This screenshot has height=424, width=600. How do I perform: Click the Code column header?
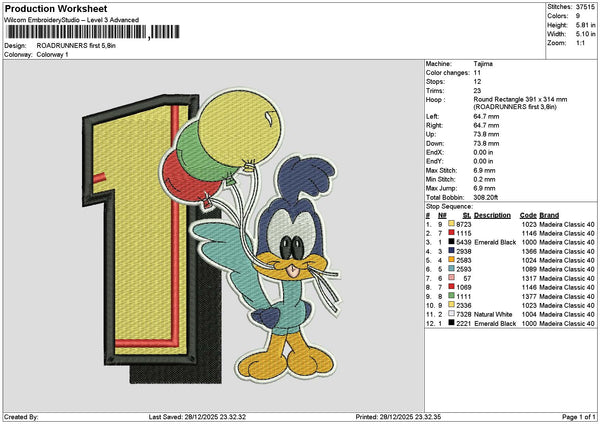[528, 215]
